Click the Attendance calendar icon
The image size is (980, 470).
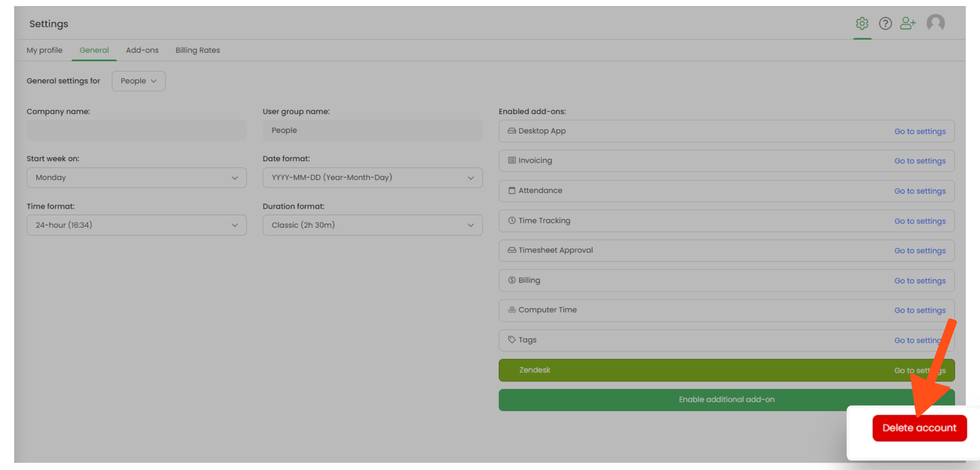point(512,191)
